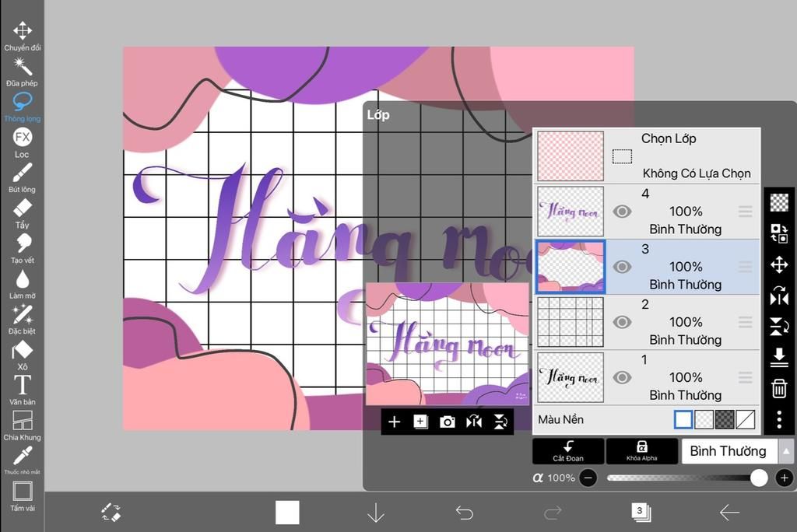Choose white Màu Nền background swatch
The image size is (797, 532).
click(x=683, y=420)
